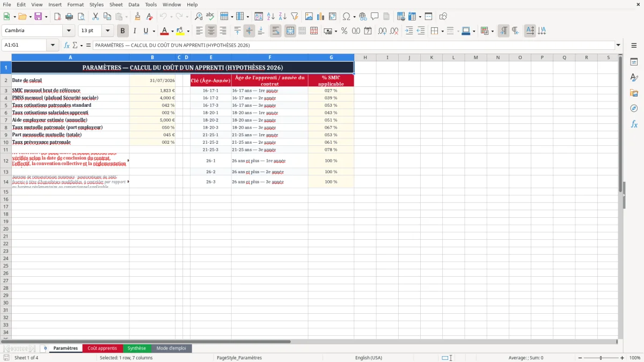Screen dimensions: 644x362
Task: Open the sidebar Navigator compass icon
Action: [x=634, y=108]
